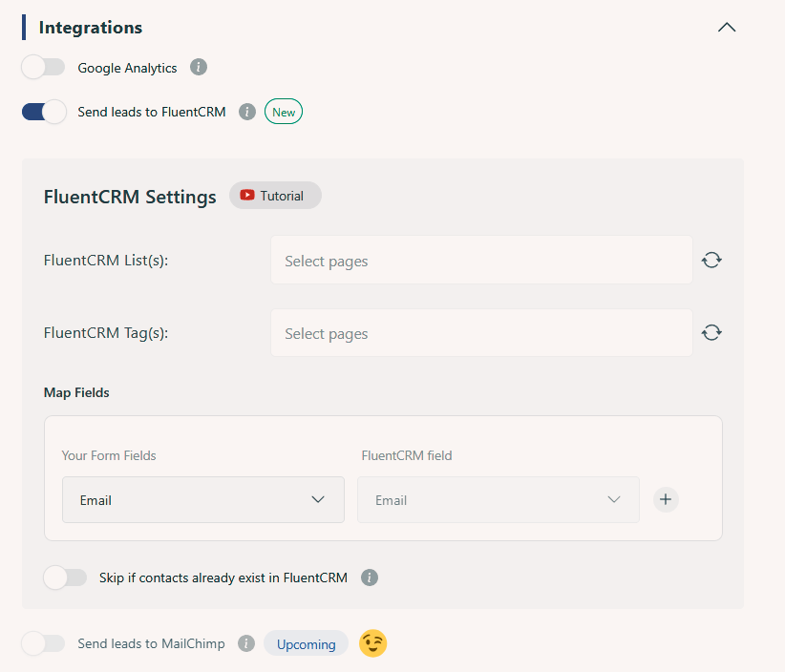
Task: Click the Your Form Fields label
Action: tap(109, 455)
